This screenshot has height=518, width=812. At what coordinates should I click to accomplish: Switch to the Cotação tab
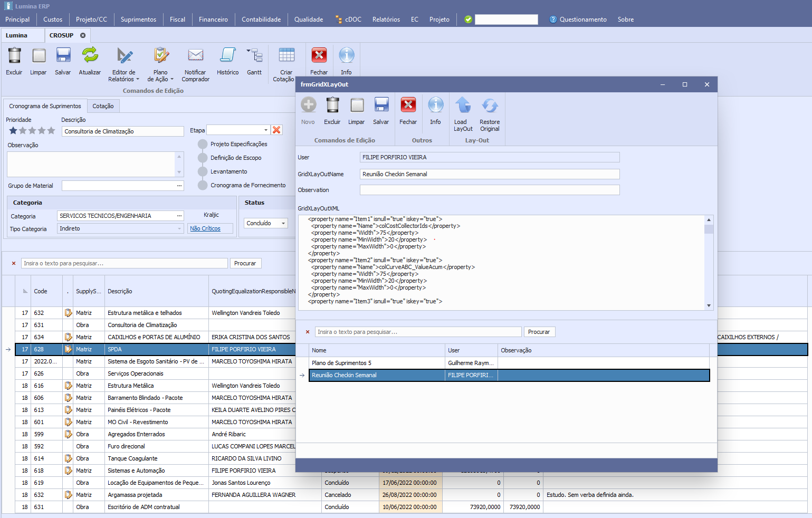click(x=103, y=106)
